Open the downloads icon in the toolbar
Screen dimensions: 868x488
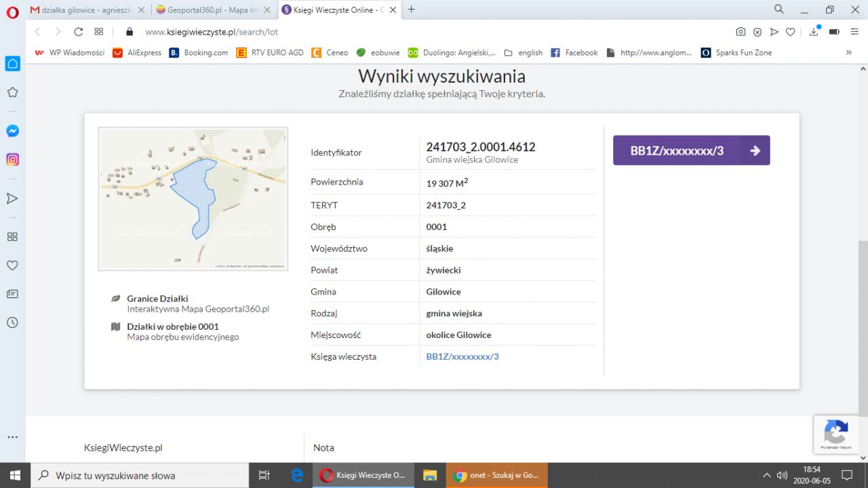(x=814, y=32)
